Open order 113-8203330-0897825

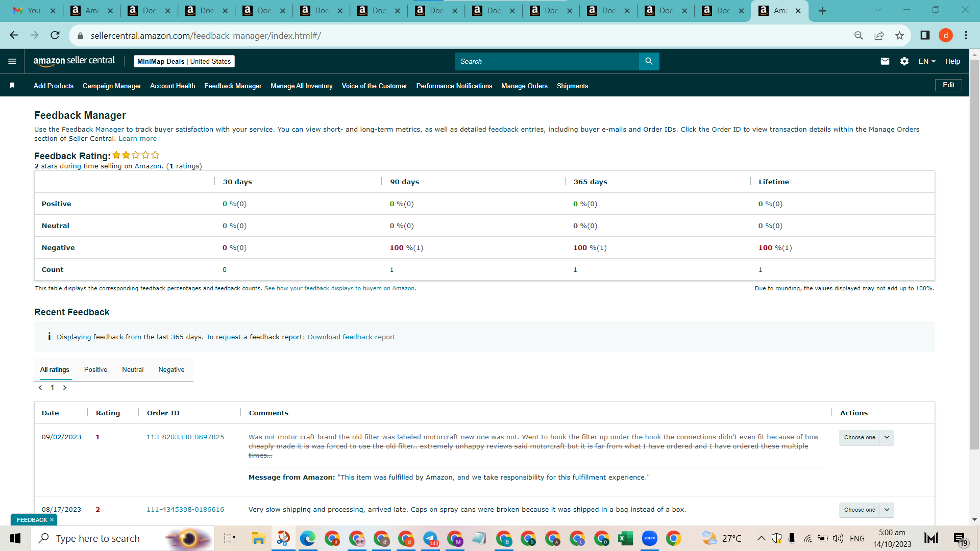185,437
